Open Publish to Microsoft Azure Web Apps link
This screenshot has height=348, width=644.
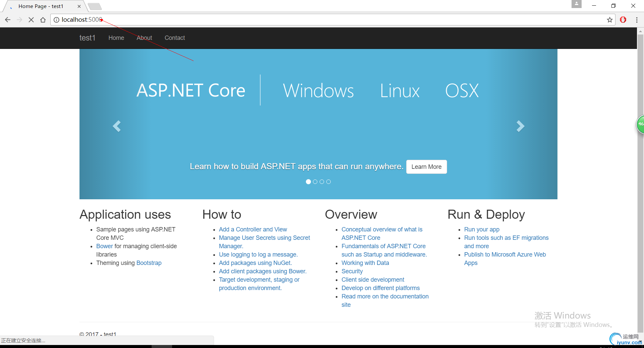tap(505, 259)
